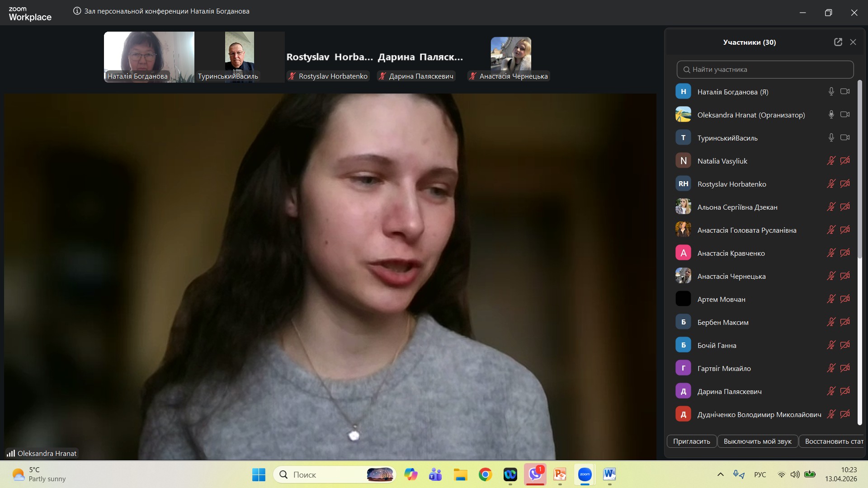The image size is (868, 488).
Task: Select Артем Мовчан in participant list
Action: coord(721,299)
